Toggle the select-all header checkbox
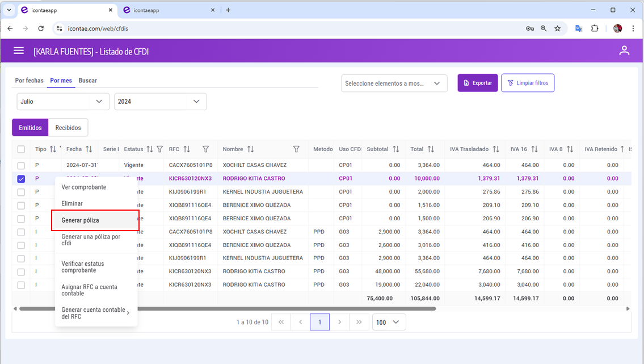 21,149
